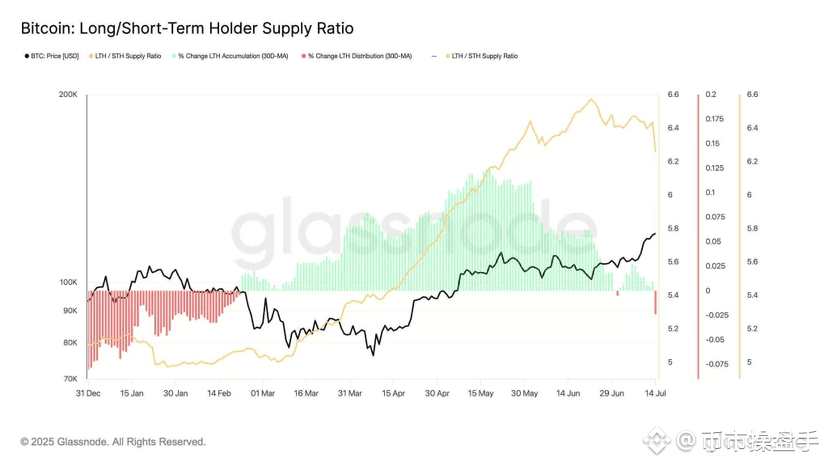Select the 31 Dec date axis label
Image resolution: width=828 pixels, height=466 pixels.
pos(88,394)
